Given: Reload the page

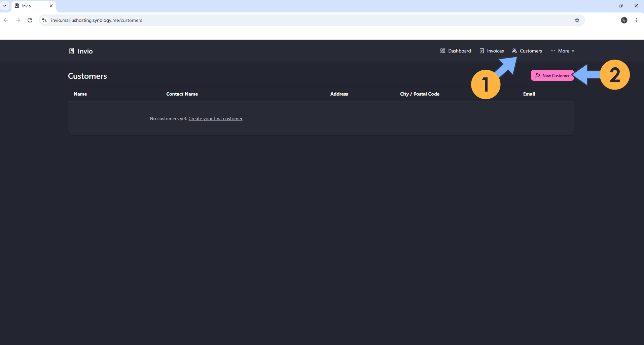Looking at the screenshot, I should (30, 20).
